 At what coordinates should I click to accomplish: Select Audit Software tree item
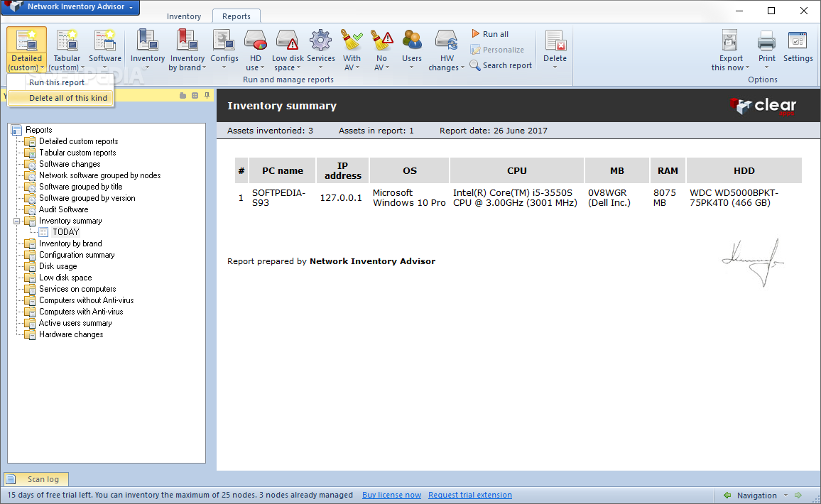point(63,209)
